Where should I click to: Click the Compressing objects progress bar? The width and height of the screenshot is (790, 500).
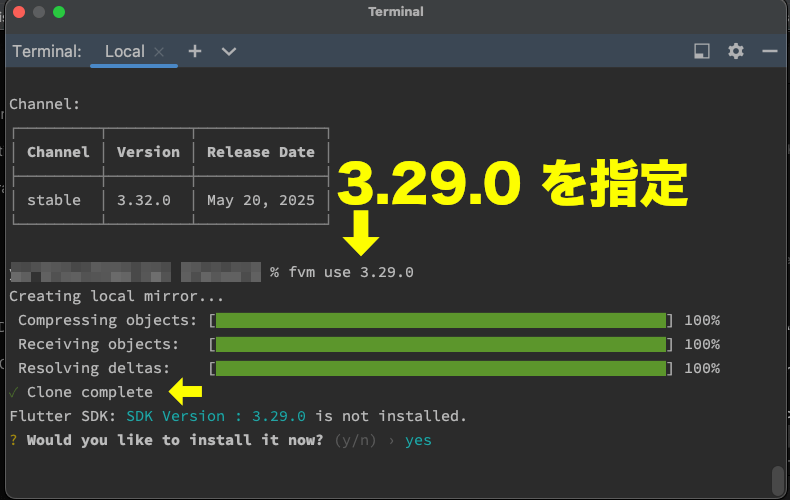pos(441,321)
